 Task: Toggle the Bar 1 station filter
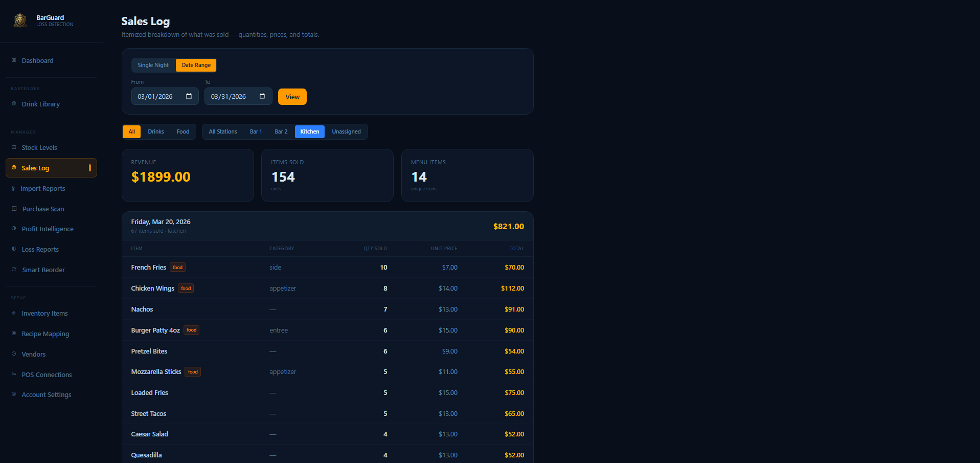tap(256, 131)
